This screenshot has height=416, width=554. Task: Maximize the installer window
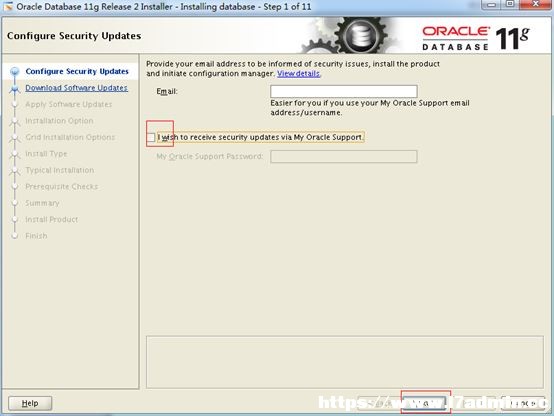(x=510, y=5)
